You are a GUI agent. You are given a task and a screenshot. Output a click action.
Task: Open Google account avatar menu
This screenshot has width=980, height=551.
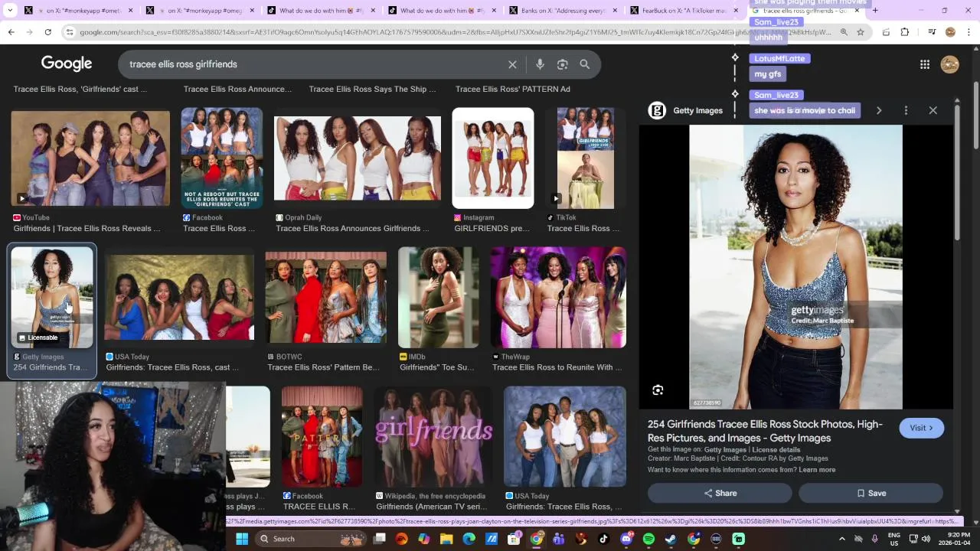point(950,64)
